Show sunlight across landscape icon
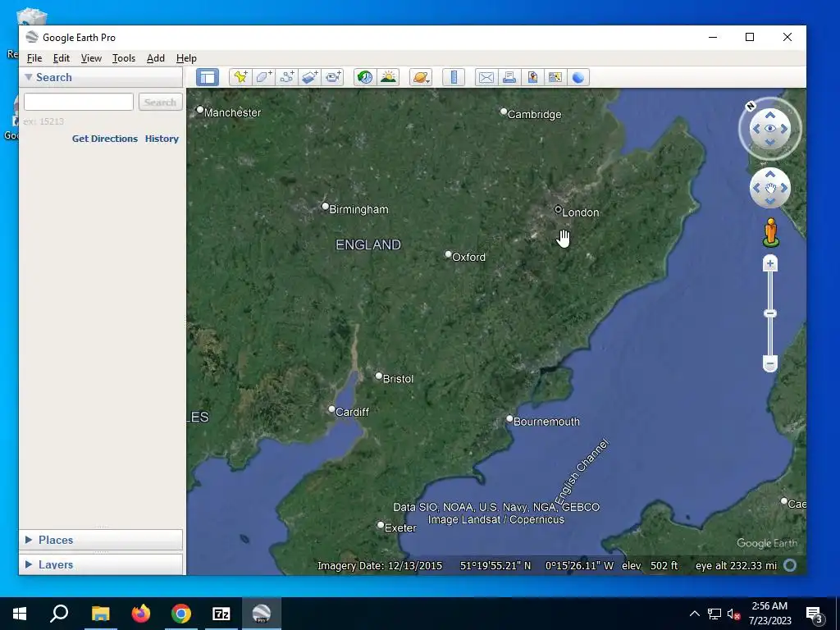The width and height of the screenshot is (840, 630). [388, 77]
